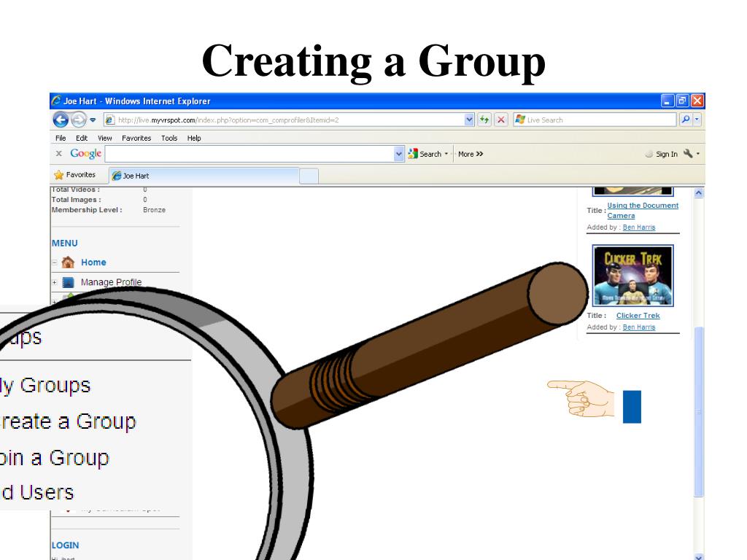Close the Google toolbar with the x
Screen dimensions: 747x560
(58, 153)
